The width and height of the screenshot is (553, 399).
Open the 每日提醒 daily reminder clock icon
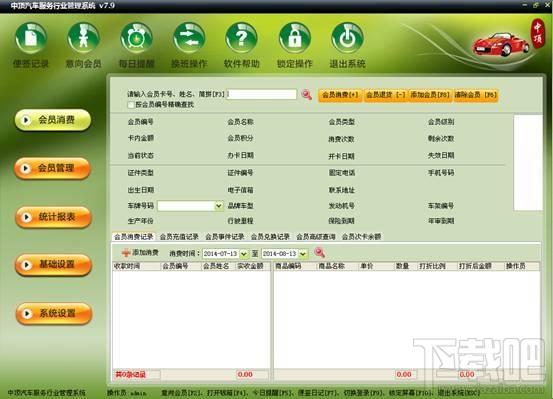coord(136,38)
